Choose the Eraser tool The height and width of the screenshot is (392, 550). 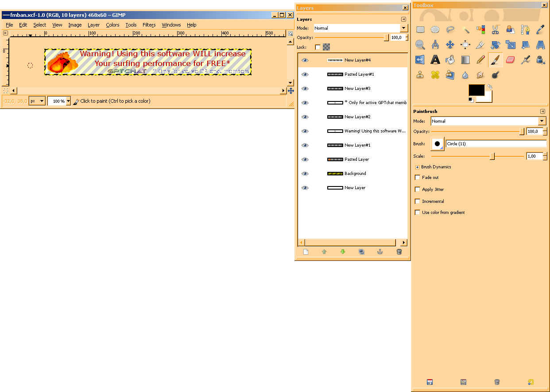tap(511, 59)
